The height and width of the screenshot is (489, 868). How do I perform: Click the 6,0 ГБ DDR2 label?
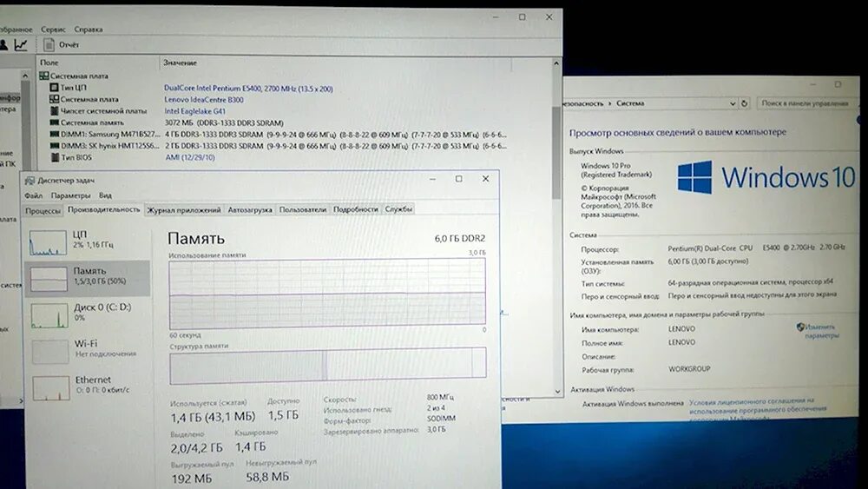[460, 239]
